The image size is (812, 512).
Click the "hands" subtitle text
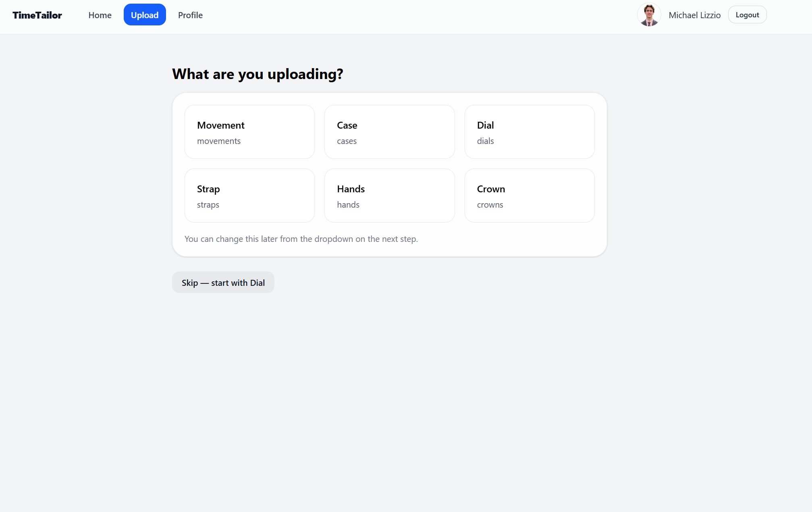(x=348, y=205)
